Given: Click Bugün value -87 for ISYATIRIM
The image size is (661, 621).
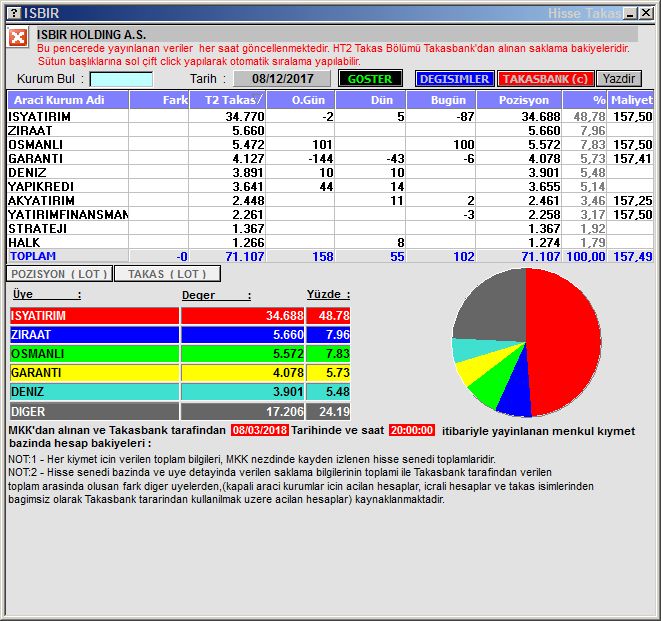Looking at the screenshot, I should [x=465, y=116].
